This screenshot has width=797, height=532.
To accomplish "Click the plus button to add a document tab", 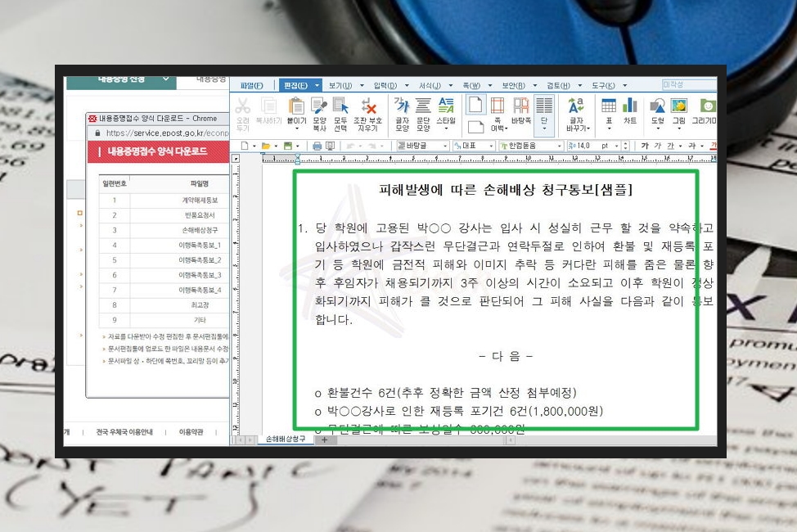I will 324,440.
